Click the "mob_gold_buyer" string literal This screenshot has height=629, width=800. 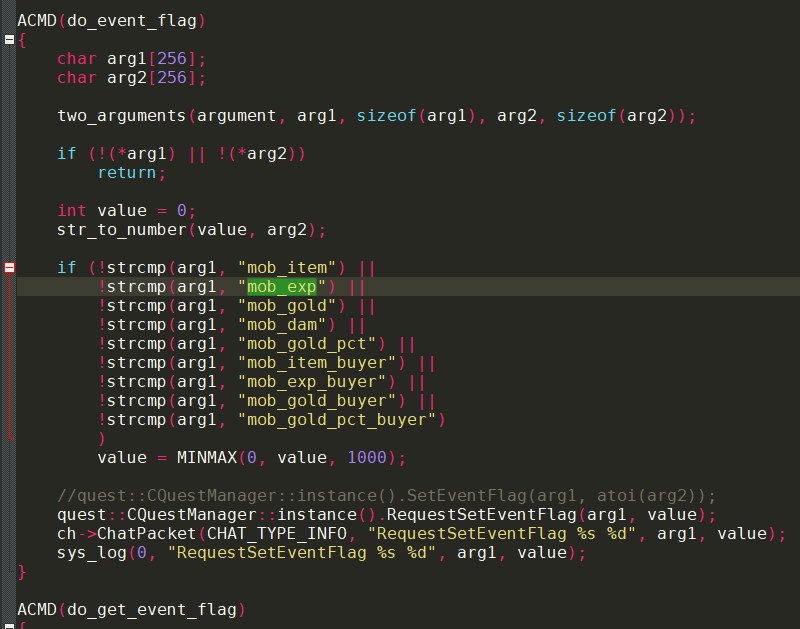317,401
